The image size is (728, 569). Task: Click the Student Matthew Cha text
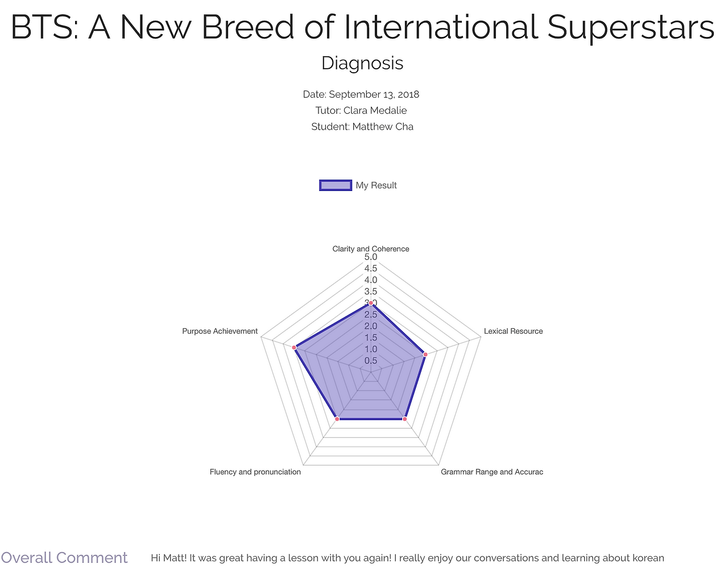362,126
